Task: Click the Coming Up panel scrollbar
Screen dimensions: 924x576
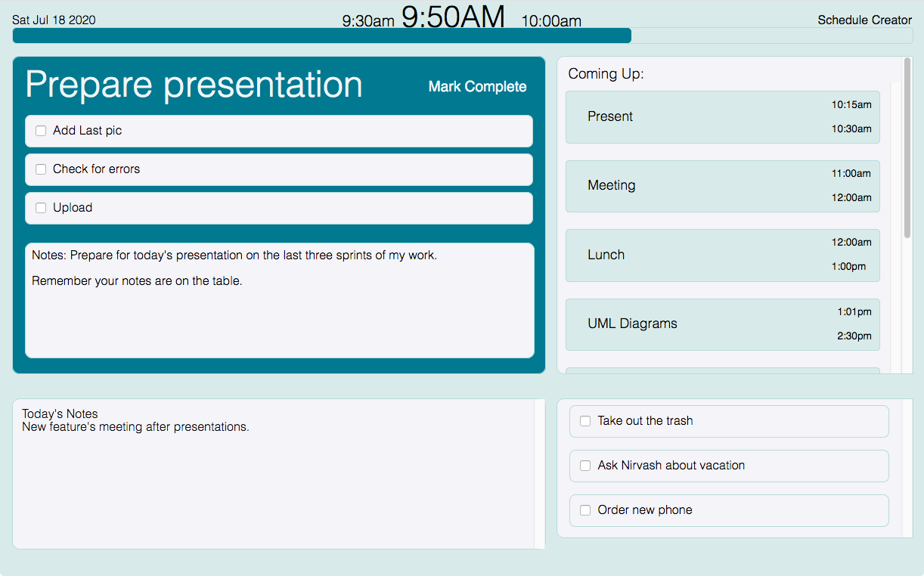Action: coord(907,151)
